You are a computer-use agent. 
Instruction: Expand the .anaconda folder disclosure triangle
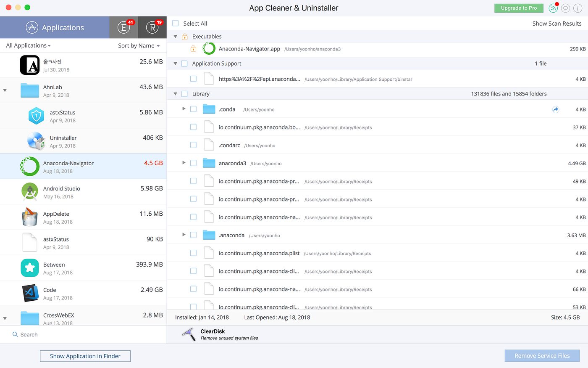click(184, 235)
